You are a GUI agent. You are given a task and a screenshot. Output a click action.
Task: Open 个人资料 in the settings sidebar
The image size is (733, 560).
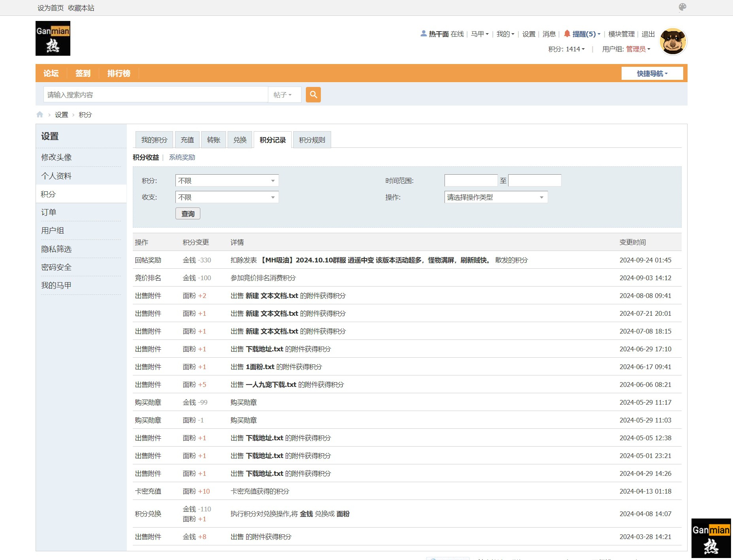pos(81,176)
